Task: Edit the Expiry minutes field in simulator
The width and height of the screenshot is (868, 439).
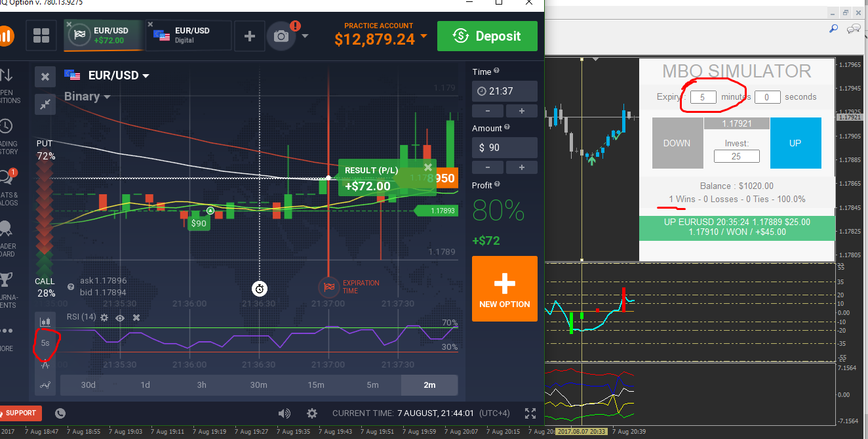Action: 703,97
